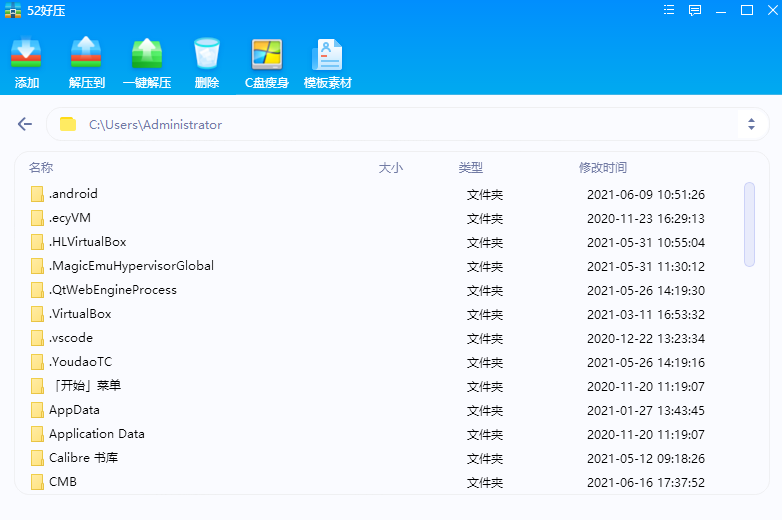Sort list by 修改时间 column header
The height and width of the screenshot is (520, 782).
(x=603, y=168)
